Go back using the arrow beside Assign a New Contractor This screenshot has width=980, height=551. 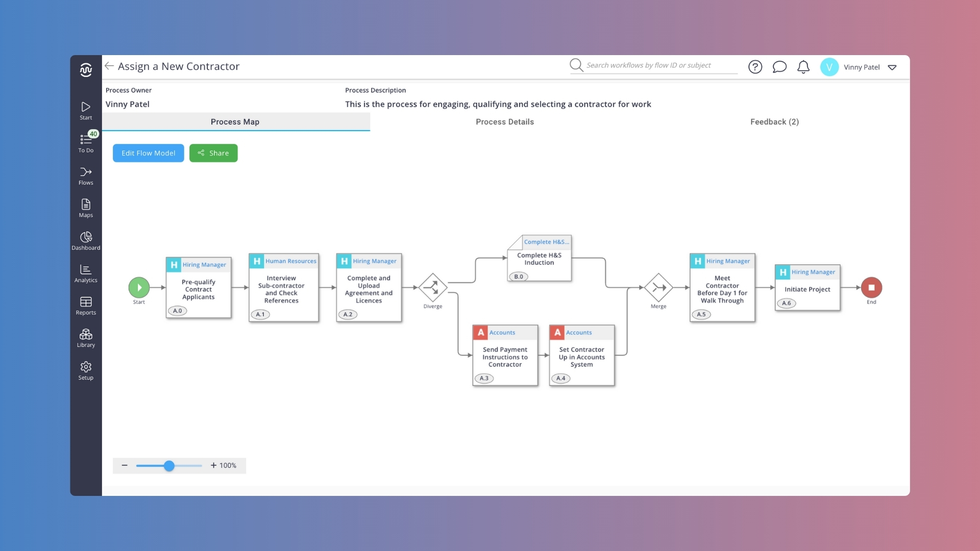click(109, 66)
